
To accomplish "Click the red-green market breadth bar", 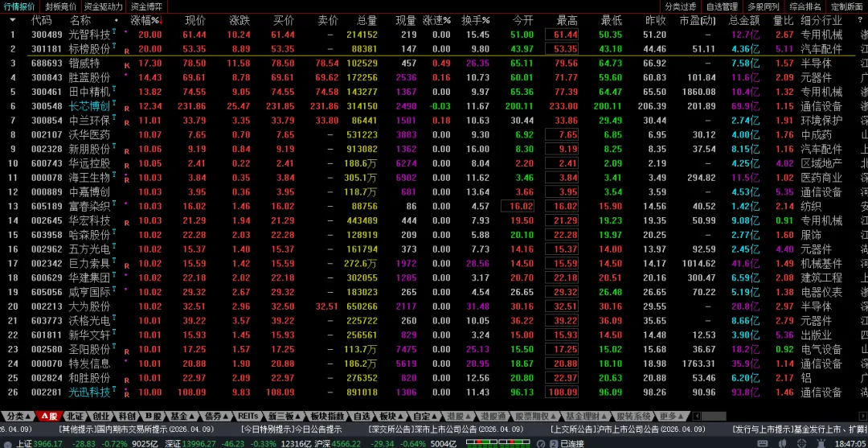I will 497,443.
